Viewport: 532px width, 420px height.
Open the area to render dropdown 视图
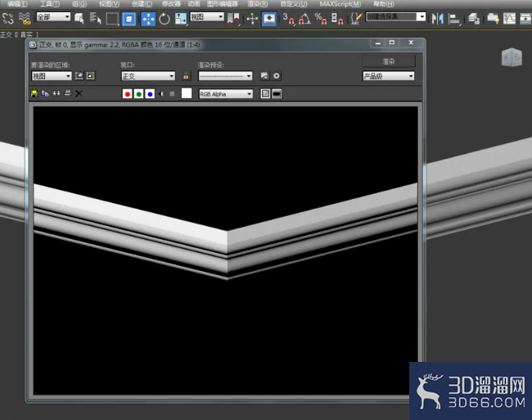(x=52, y=76)
